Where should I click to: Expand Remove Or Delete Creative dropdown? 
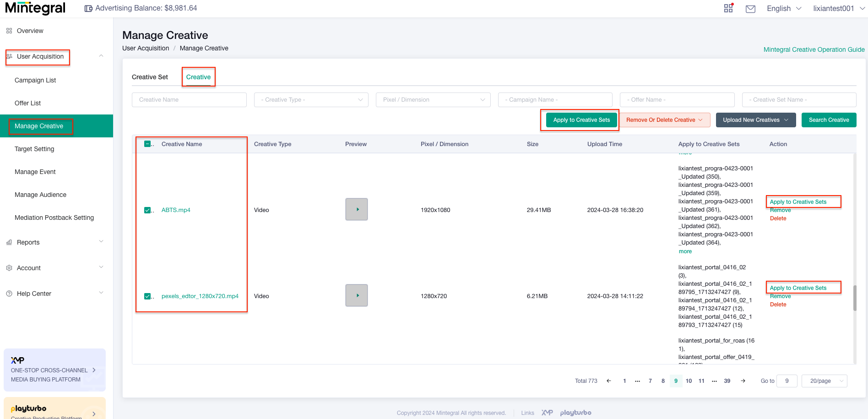tap(664, 120)
